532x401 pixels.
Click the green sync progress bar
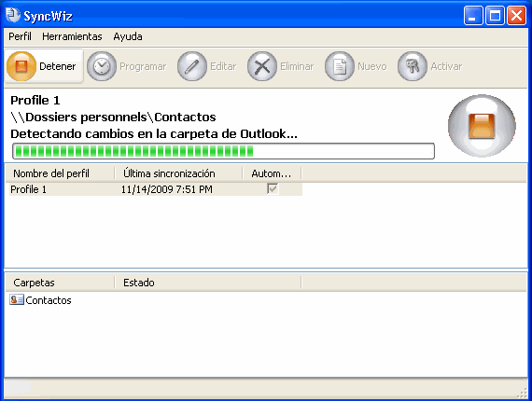[x=223, y=151]
